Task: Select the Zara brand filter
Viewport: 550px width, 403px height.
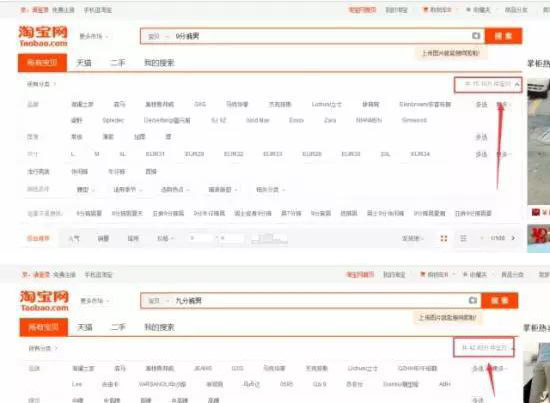Action: coord(330,120)
